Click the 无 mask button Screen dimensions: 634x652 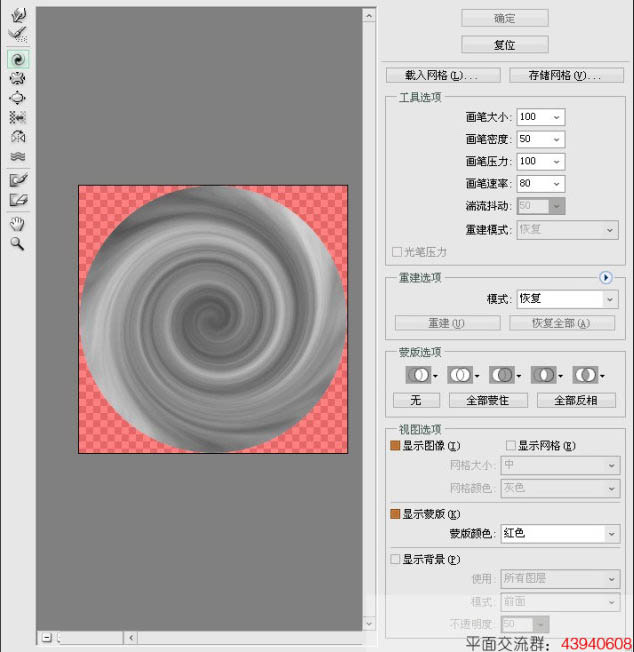416,400
